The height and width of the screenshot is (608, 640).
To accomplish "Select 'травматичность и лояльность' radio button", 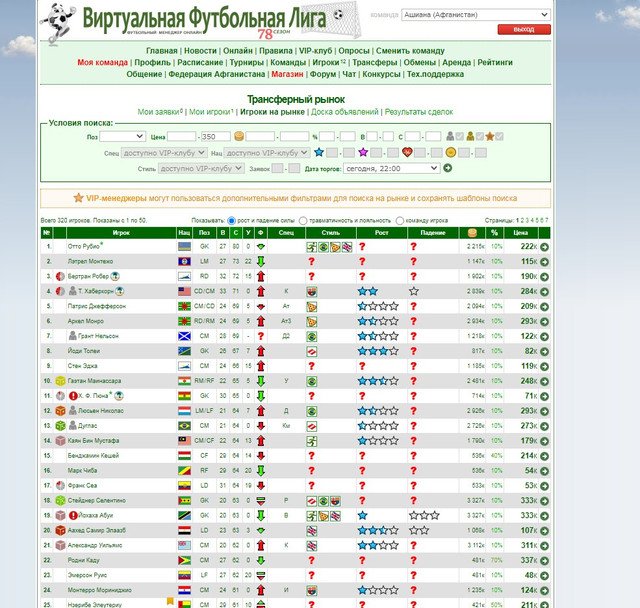I will 303,221.
